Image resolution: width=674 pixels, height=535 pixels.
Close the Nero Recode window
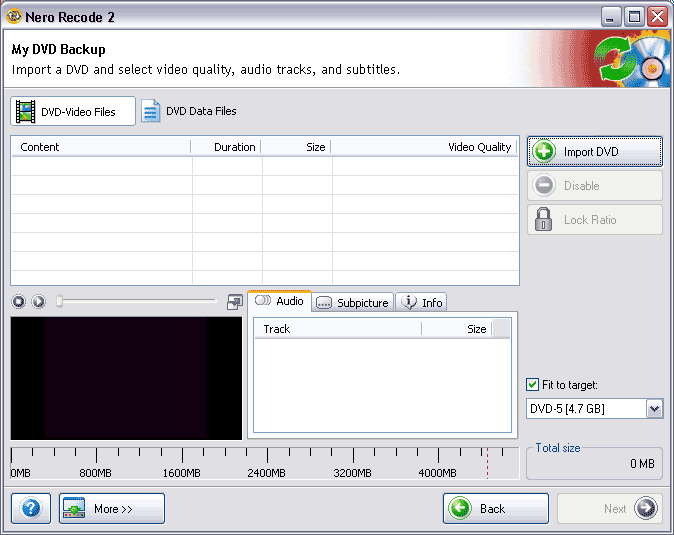[658, 17]
